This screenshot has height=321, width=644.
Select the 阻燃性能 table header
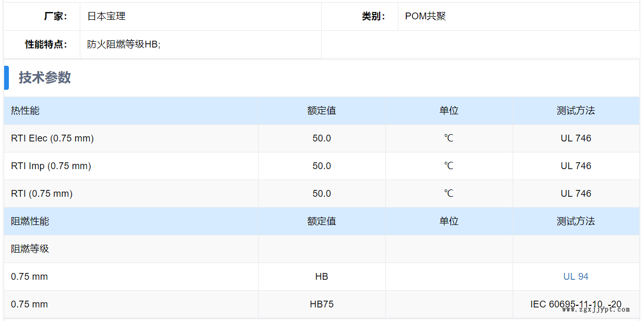(x=30, y=221)
